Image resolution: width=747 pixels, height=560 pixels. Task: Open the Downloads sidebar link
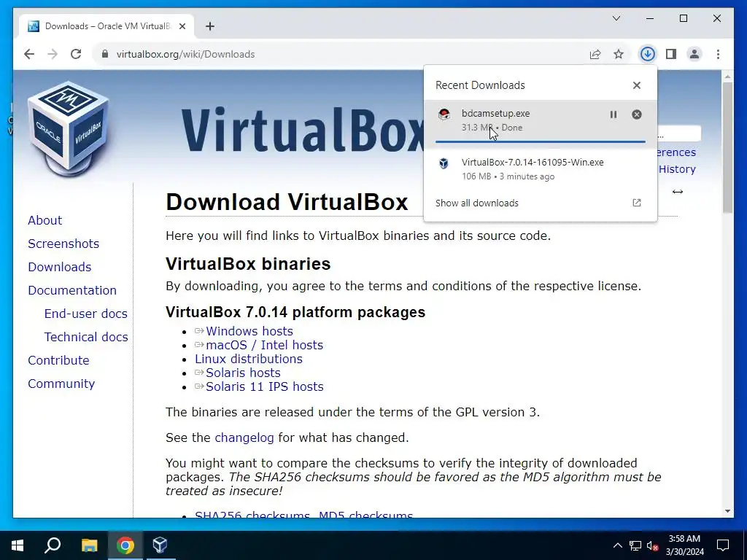tap(60, 267)
